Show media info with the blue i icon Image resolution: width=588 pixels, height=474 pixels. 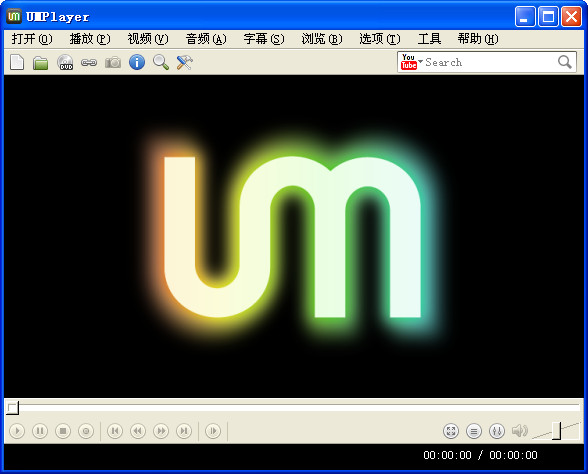pyautogui.click(x=137, y=62)
